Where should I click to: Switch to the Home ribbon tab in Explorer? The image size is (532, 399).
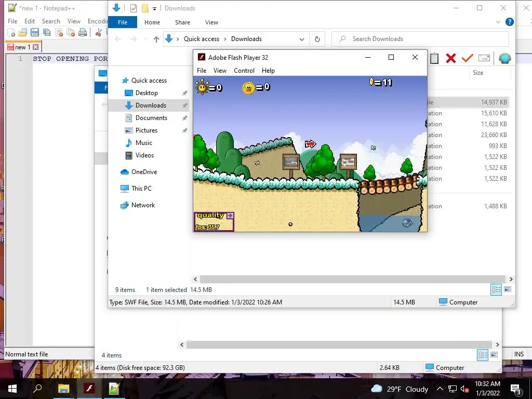pos(152,22)
